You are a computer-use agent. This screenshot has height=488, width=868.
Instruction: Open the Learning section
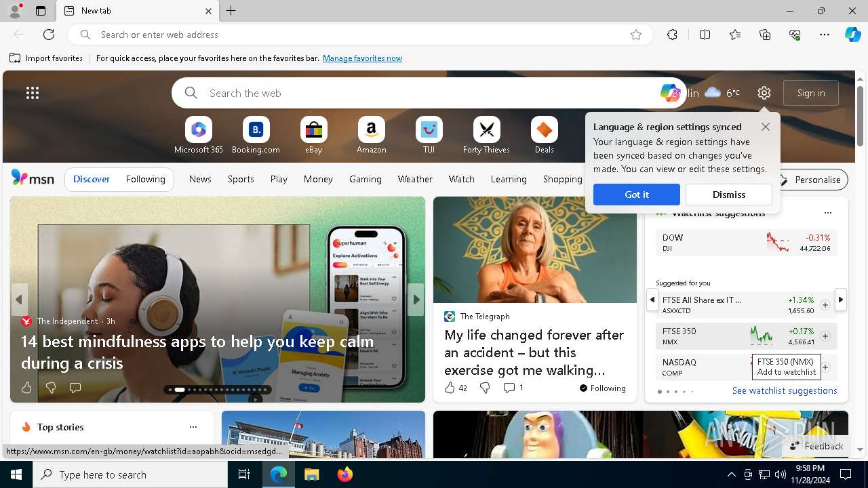point(509,179)
